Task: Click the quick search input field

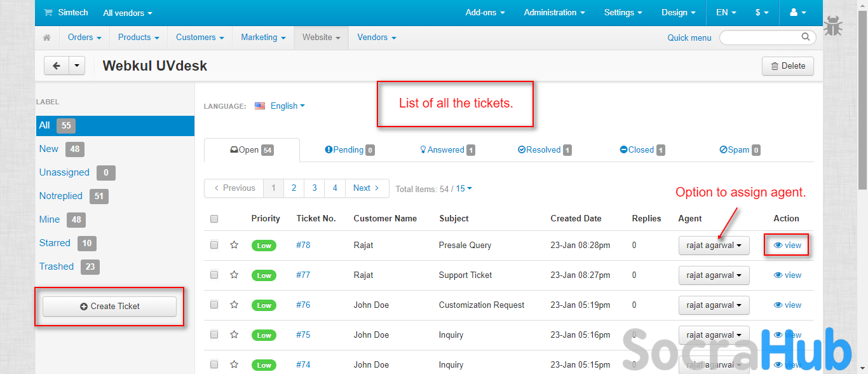Action: pos(761,38)
